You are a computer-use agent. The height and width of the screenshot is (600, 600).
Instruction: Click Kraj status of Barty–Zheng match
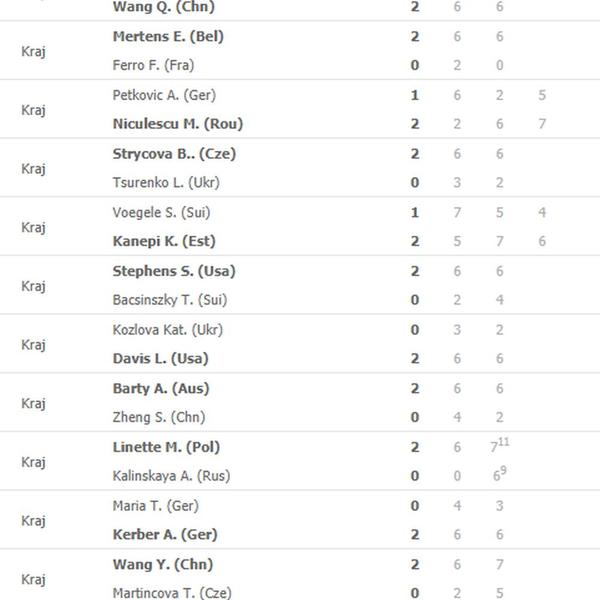pos(33,403)
